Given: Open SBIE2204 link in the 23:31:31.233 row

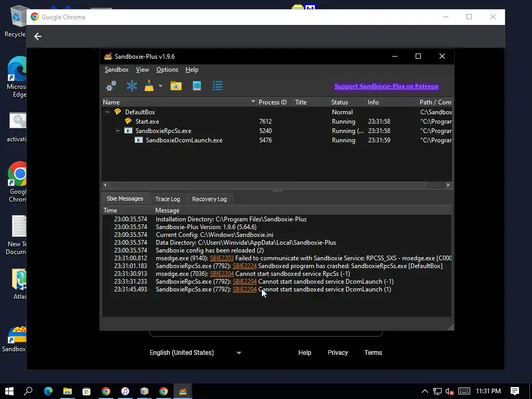Looking at the screenshot, I should 245,282.
